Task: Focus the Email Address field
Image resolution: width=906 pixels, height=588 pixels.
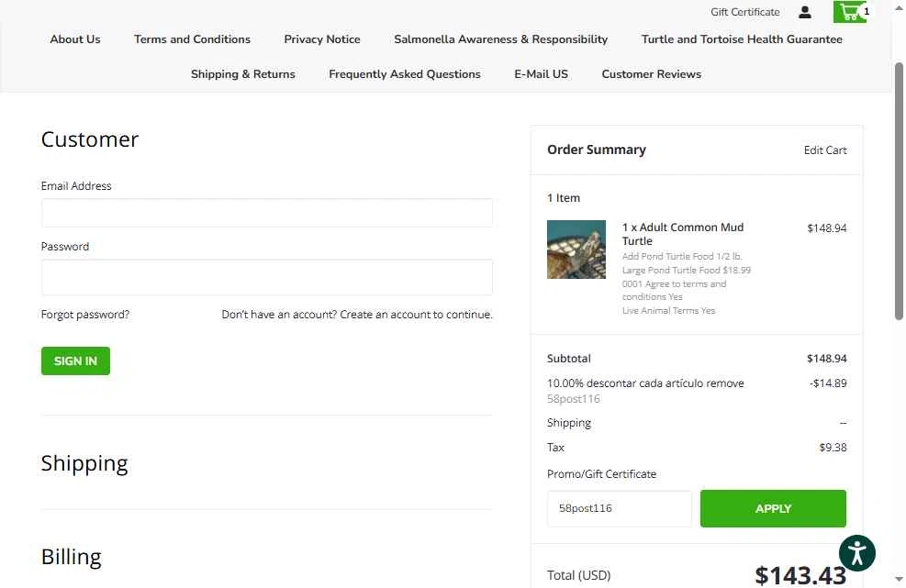Action: tap(266, 213)
